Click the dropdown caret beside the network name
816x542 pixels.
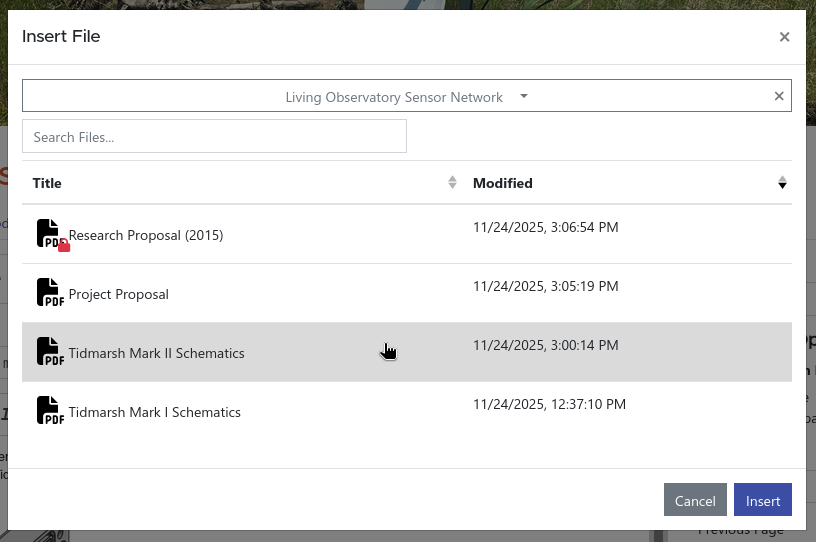coord(524,97)
